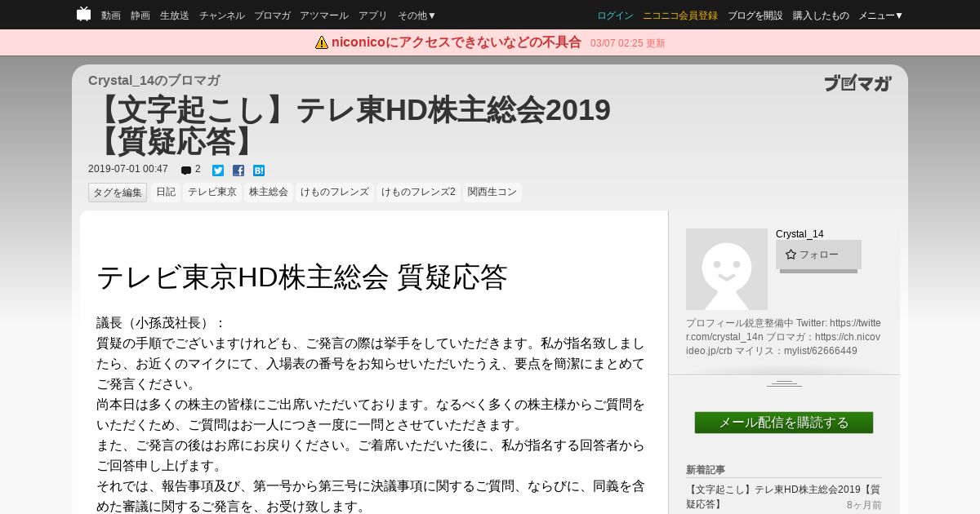
Task: Open ブロマガ in top navigation
Action: point(272,16)
